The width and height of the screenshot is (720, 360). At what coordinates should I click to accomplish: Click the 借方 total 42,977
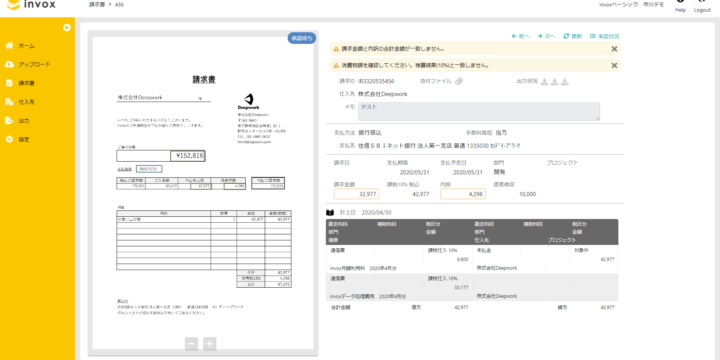pos(461,307)
